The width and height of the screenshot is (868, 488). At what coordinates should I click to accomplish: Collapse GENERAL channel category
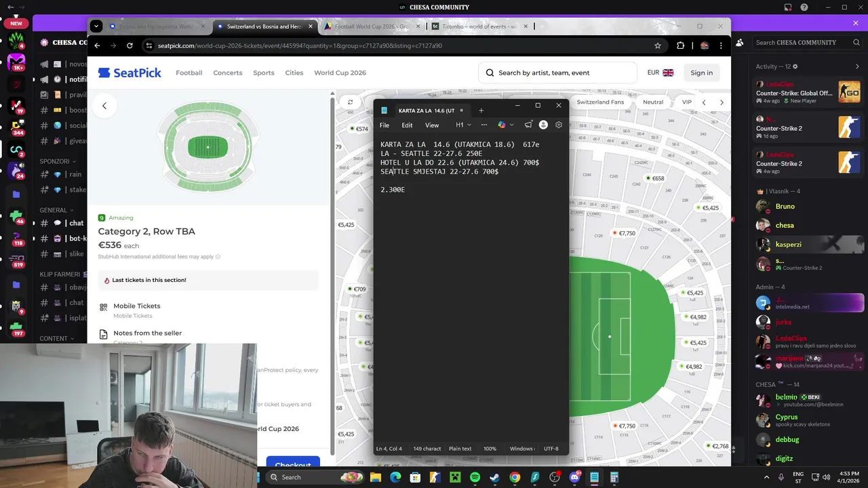pyautogui.click(x=57, y=210)
